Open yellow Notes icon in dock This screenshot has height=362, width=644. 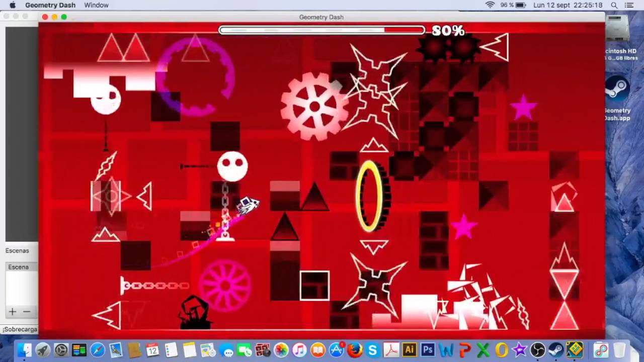189,350
